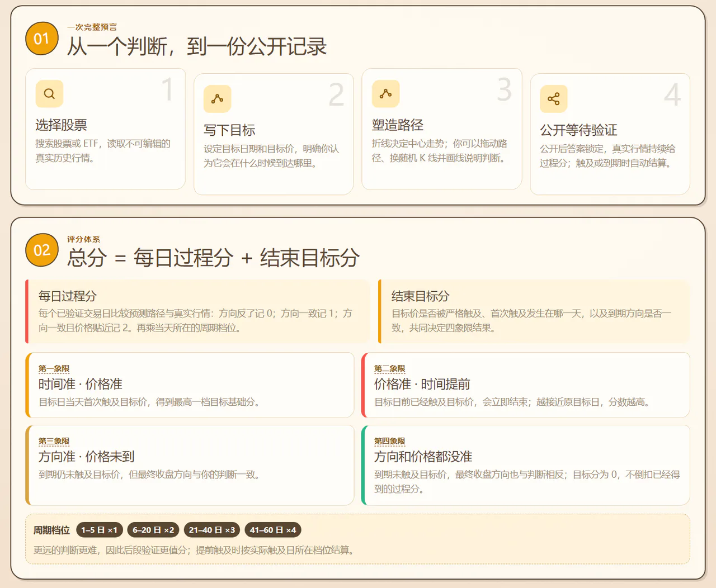Select the "41–60 日 ×4" period chip
The height and width of the screenshot is (588, 716).
click(273, 530)
